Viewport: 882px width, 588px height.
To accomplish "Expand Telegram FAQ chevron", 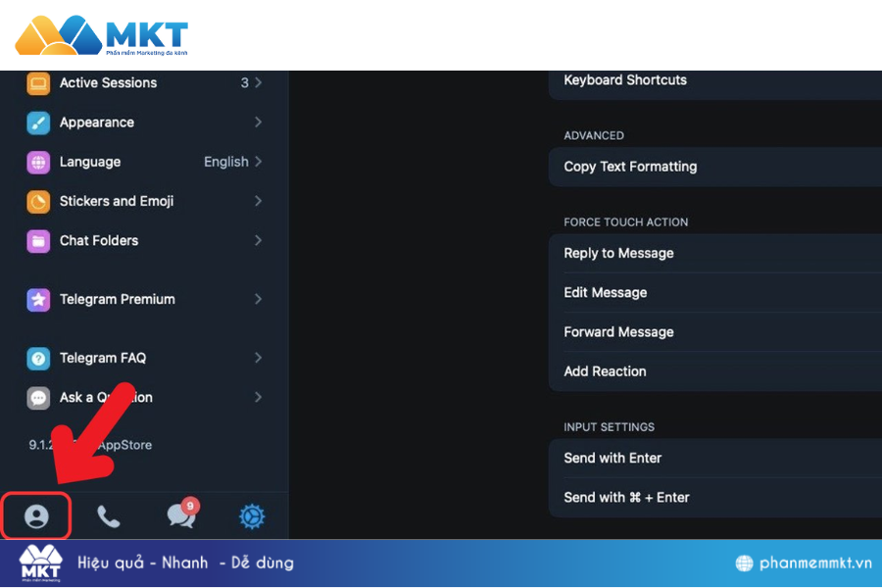I will [258, 358].
